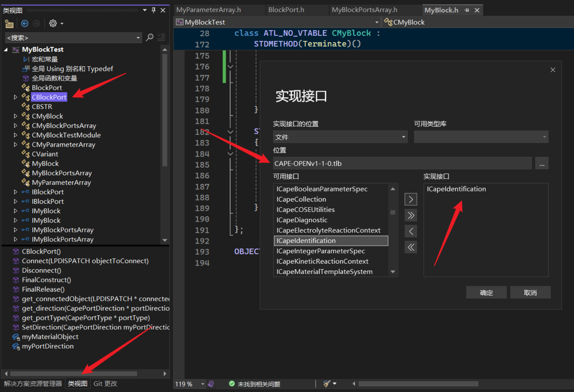Add all interfaces with double right arrow
Screen dimensions: 574x392
coord(411,215)
